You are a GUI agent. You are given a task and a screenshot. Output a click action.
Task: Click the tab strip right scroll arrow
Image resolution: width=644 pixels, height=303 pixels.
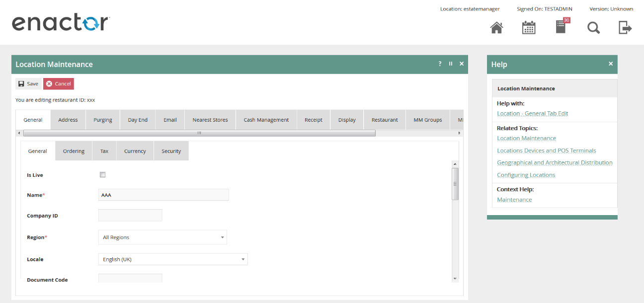coord(460,133)
